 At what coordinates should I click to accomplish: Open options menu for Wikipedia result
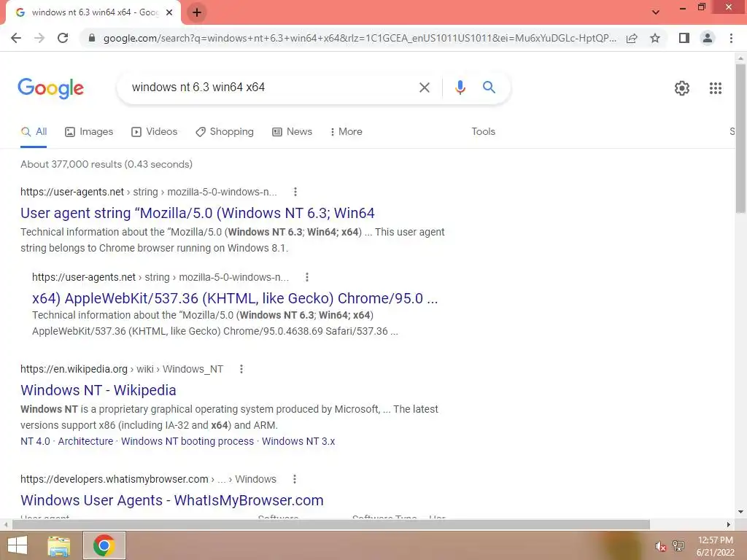click(241, 369)
